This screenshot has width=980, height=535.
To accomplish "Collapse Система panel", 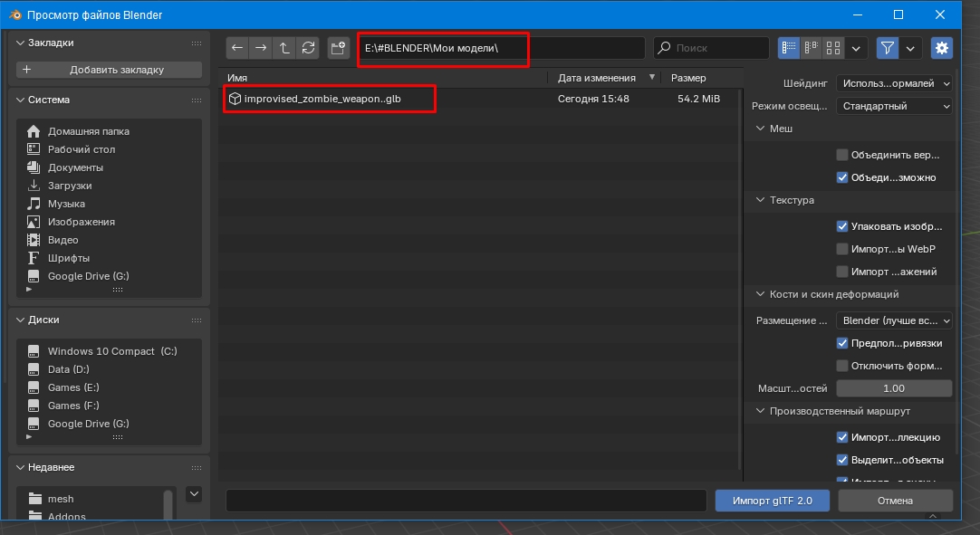I will (x=20, y=100).
